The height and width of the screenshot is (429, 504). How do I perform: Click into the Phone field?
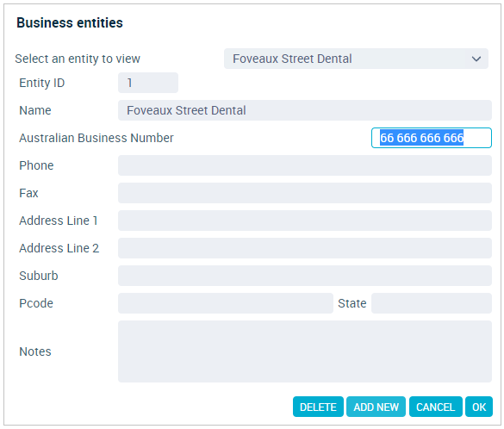point(305,165)
